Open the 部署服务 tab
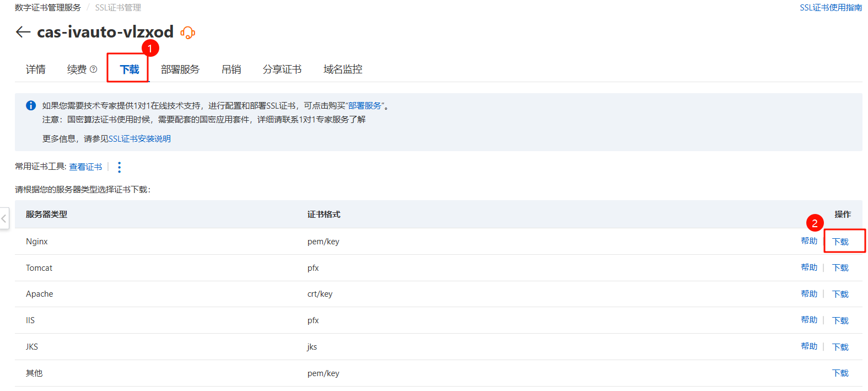Viewport: 868px width, 391px height. [x=180, y=69]
